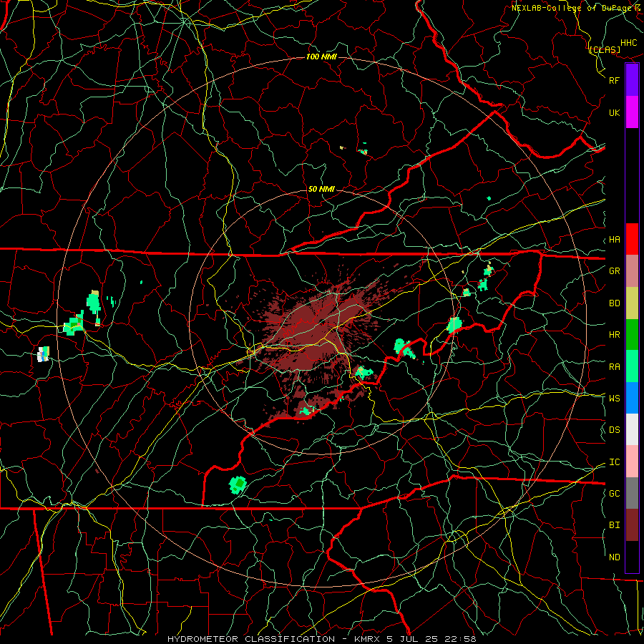Click the IC light pink legend swatch
This screenshot has height=644, width=644.
click(x=632, y=462)
